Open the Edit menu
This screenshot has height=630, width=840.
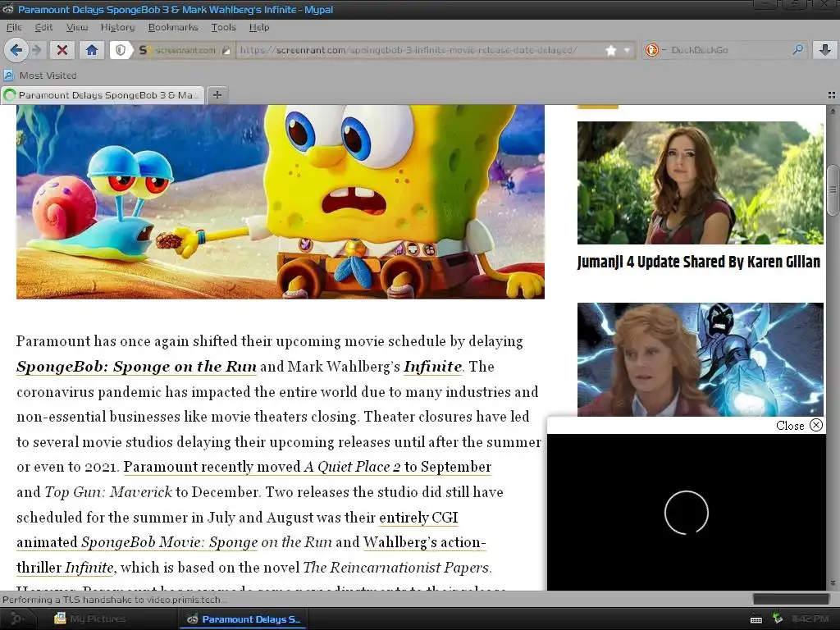(43, 27)
